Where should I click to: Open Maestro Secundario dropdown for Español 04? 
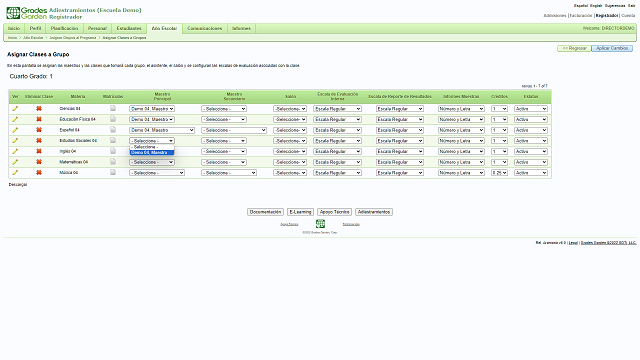tap(234, 130)
